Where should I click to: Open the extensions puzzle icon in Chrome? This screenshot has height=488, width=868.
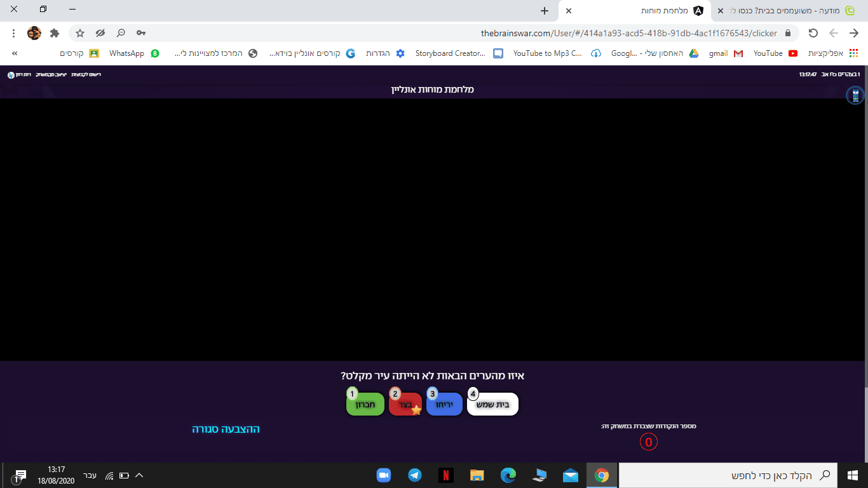(54, 33)
